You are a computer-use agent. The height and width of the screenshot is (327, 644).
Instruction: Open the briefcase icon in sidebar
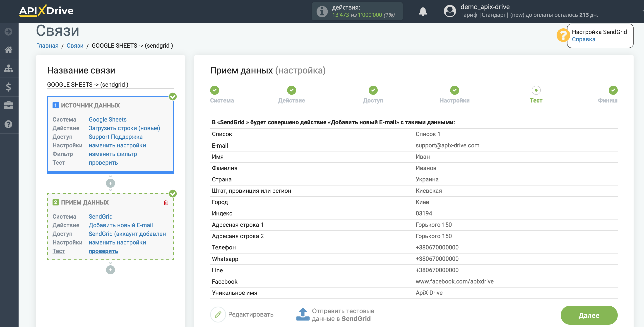(x=9, y=105)
